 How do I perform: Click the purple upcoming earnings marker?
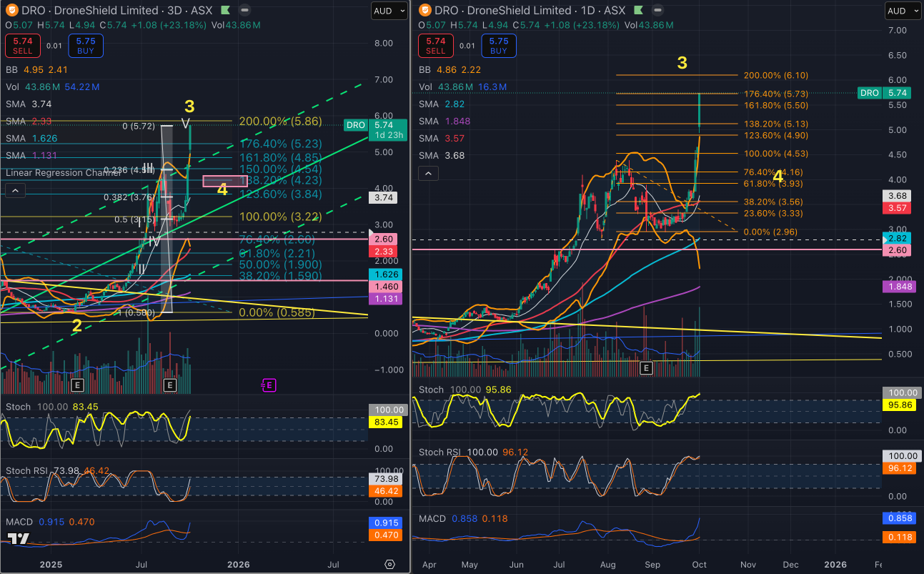pos(269,385)
